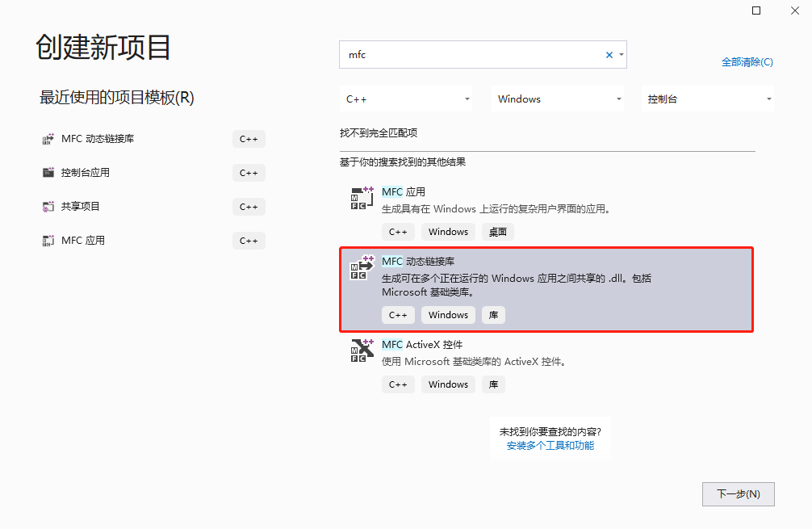Click the C++ tag beside 共享项目

coord(249,207)
